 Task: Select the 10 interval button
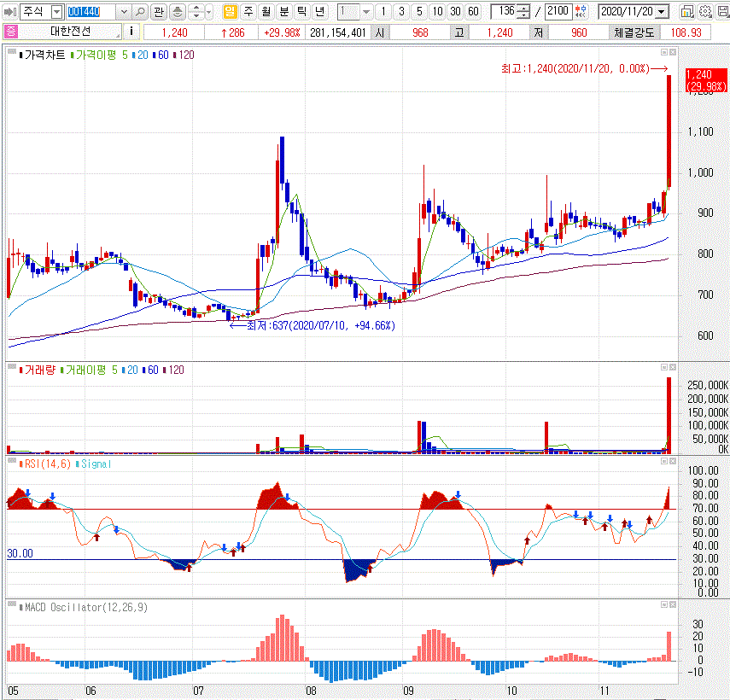(x=437, y=12)
